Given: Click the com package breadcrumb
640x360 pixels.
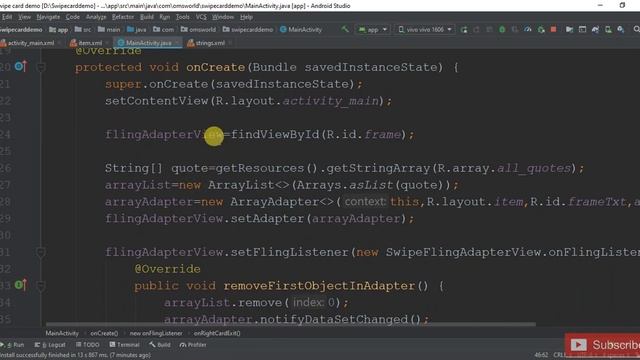Looking at the screenshot, I should tap(163, 29).
